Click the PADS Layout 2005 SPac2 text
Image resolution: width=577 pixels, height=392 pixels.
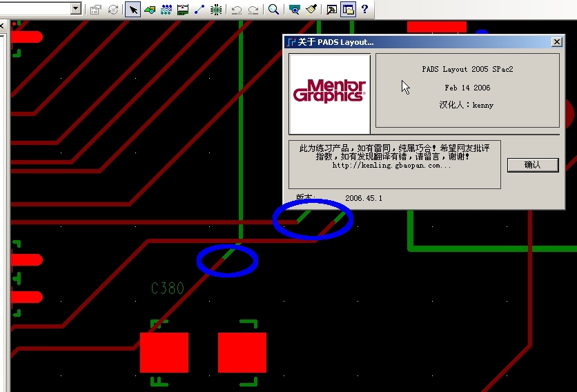pos(467,69)
